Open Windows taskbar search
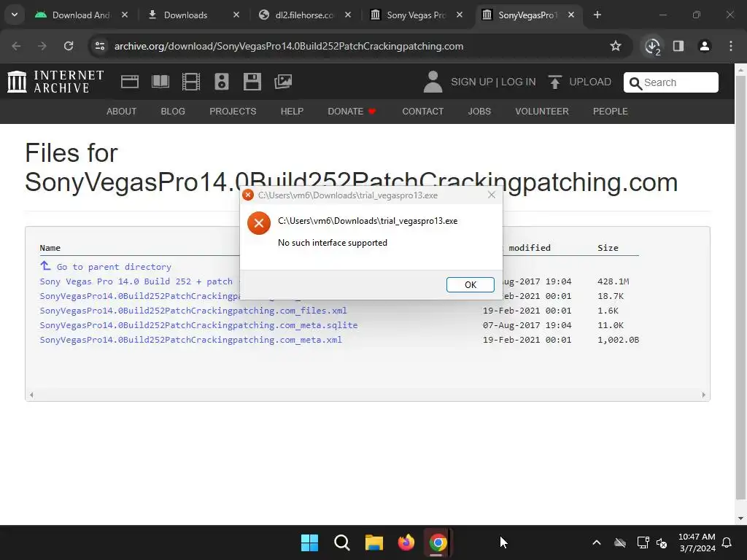747x560 pixels. pyautogui.click(x=341, y=542)
